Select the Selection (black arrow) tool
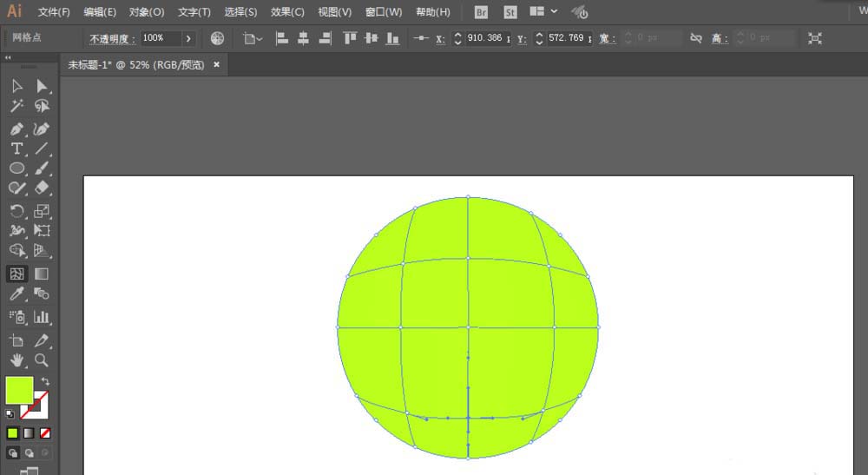Viewport: 868px width, 475px height. (16, 86)
